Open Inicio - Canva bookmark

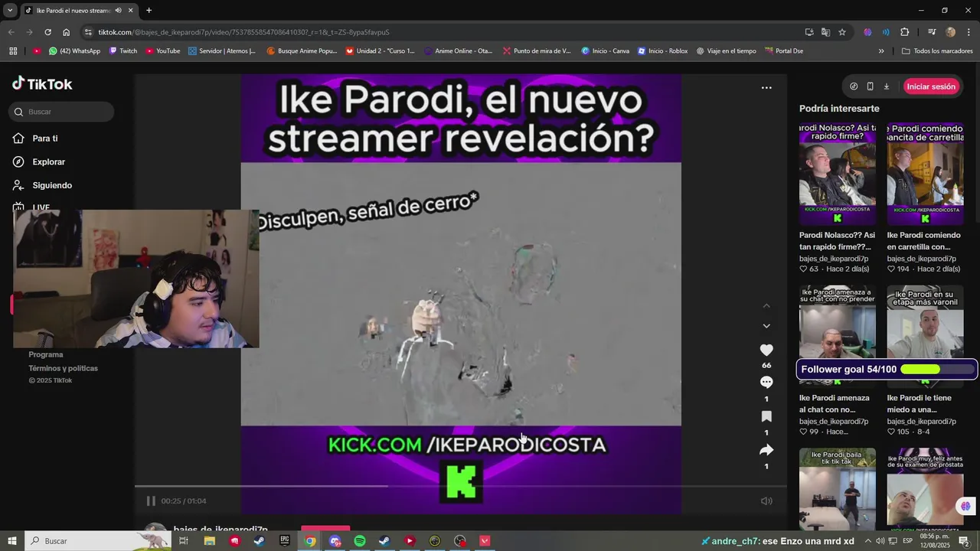[605, 51]
